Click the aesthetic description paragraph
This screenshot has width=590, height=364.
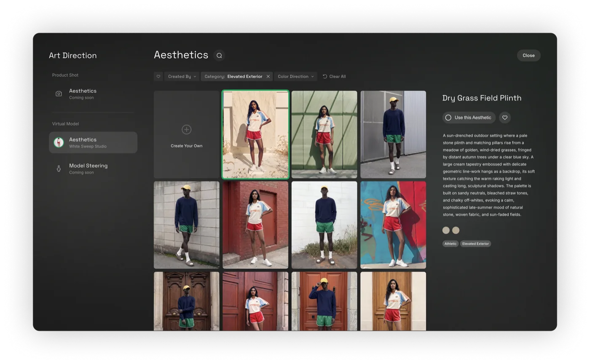489,175
